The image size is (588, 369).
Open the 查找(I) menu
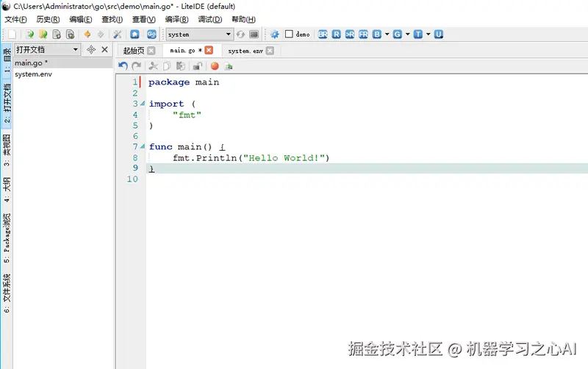pos(112,20)
